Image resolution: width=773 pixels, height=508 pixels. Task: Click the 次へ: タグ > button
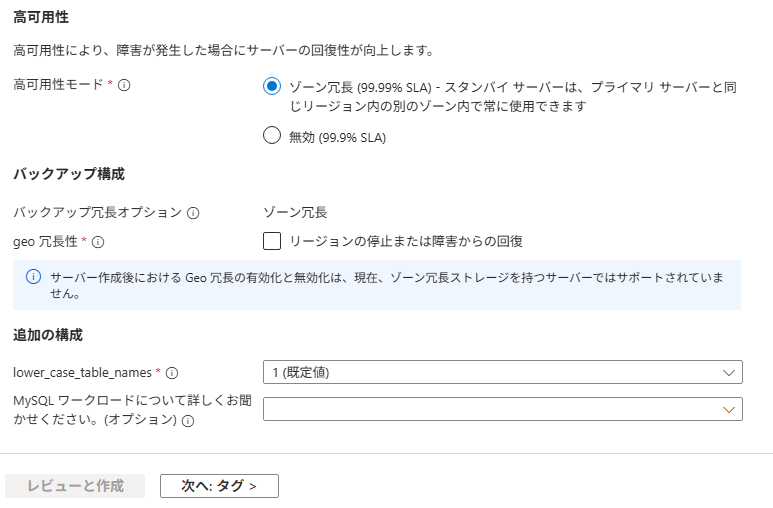219,486
